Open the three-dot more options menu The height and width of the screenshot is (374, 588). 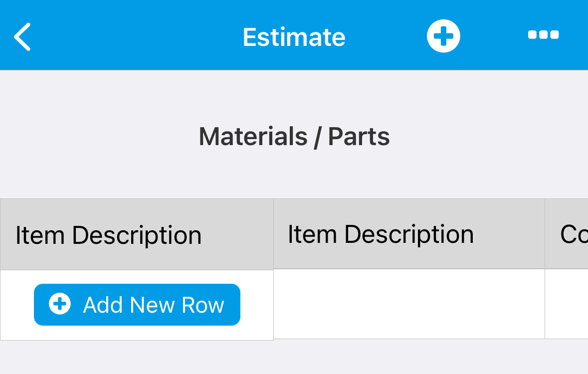[x=544, y=35]
